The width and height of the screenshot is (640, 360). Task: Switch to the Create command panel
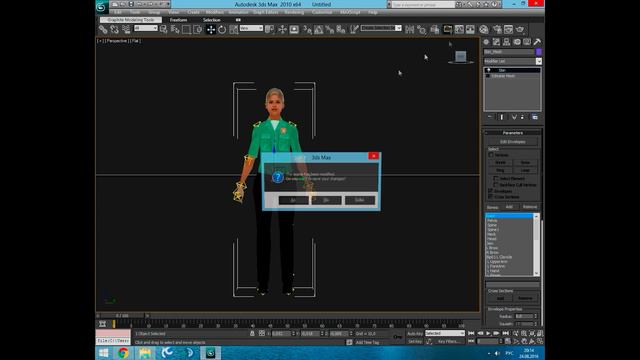(x=486, y=42)
